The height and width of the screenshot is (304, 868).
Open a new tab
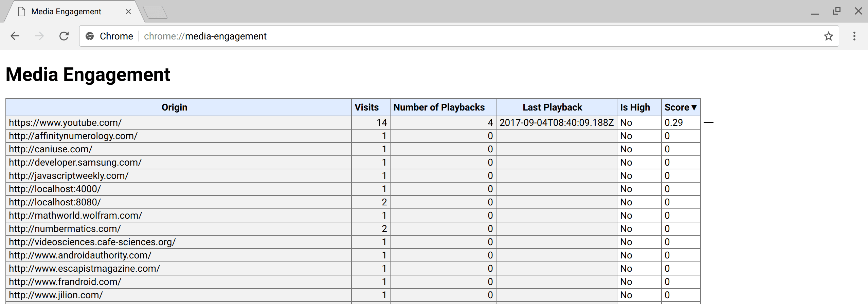pos(155,12)
